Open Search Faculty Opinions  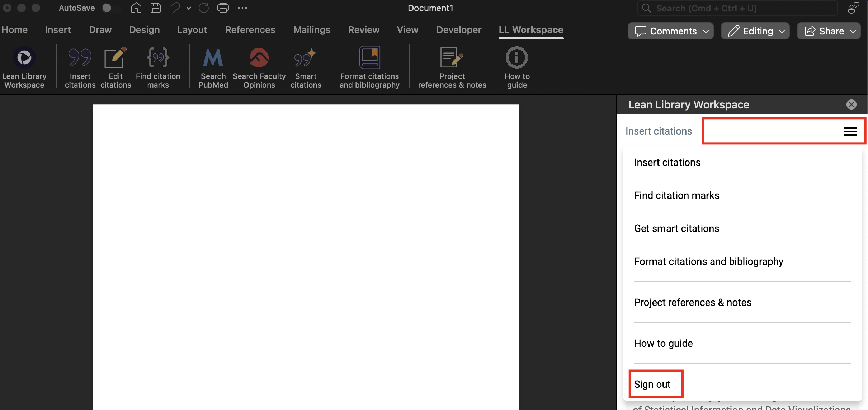click(x=259, y=66)
